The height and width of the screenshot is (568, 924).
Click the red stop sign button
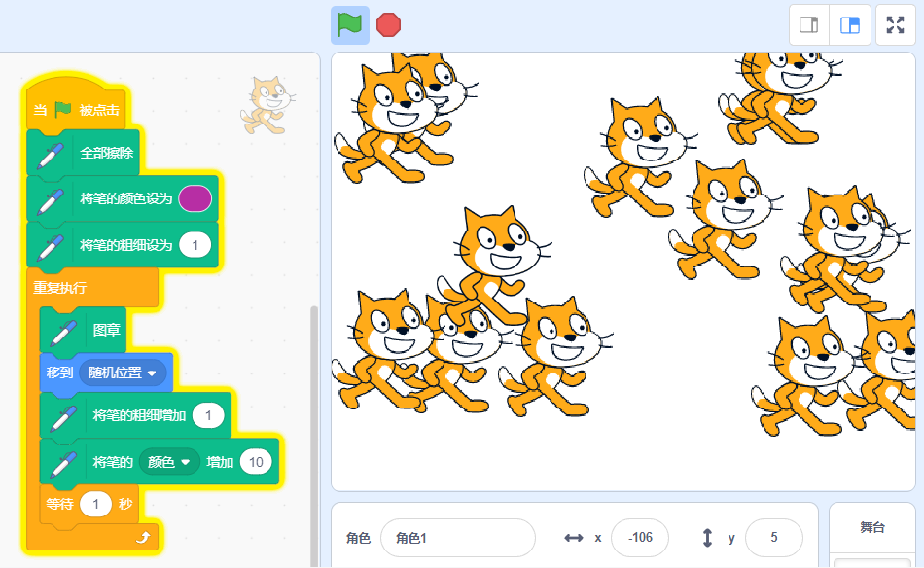tap(388, 25)
